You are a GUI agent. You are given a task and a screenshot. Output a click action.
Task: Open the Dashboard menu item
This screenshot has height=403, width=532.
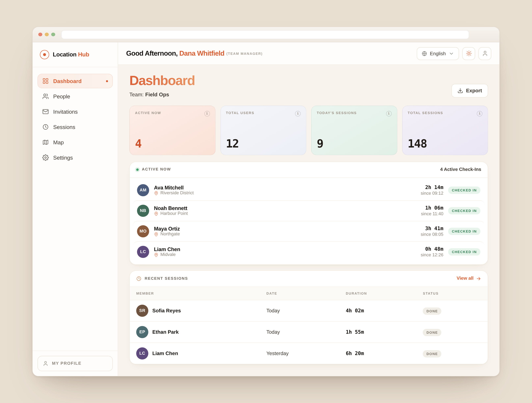click(75, 81)
